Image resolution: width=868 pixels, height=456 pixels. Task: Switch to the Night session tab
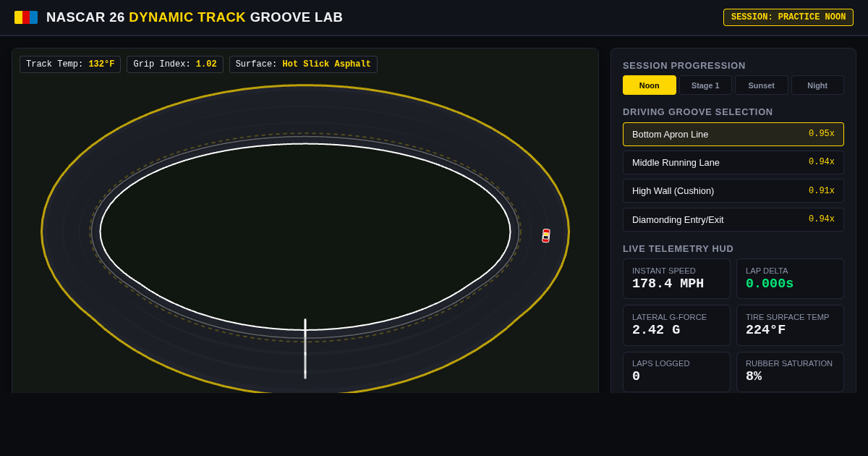pyautogui.click(x=817, y=85)
